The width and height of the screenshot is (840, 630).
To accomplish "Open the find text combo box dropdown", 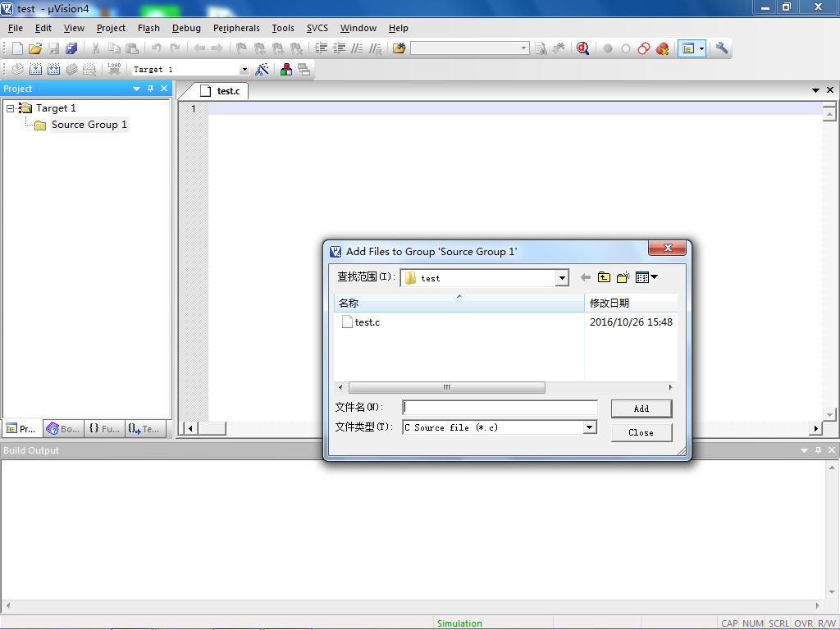I will (x=523, y=48).
